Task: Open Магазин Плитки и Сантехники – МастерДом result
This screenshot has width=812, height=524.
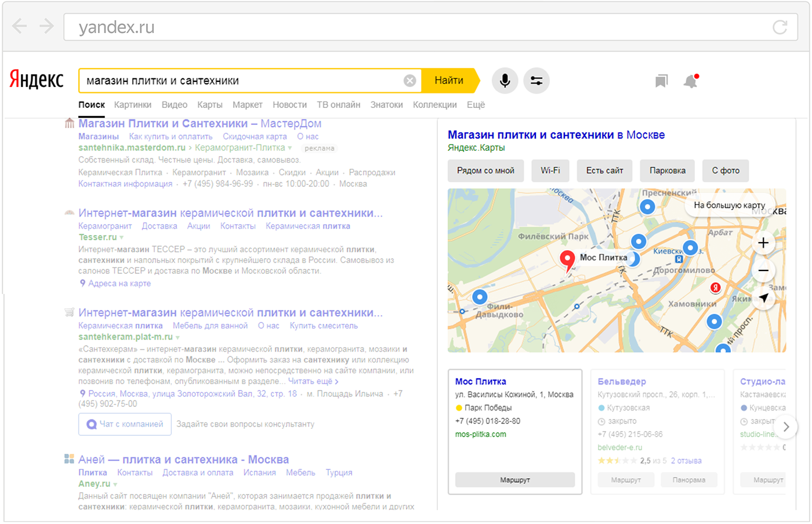Action: pos(200,124)
